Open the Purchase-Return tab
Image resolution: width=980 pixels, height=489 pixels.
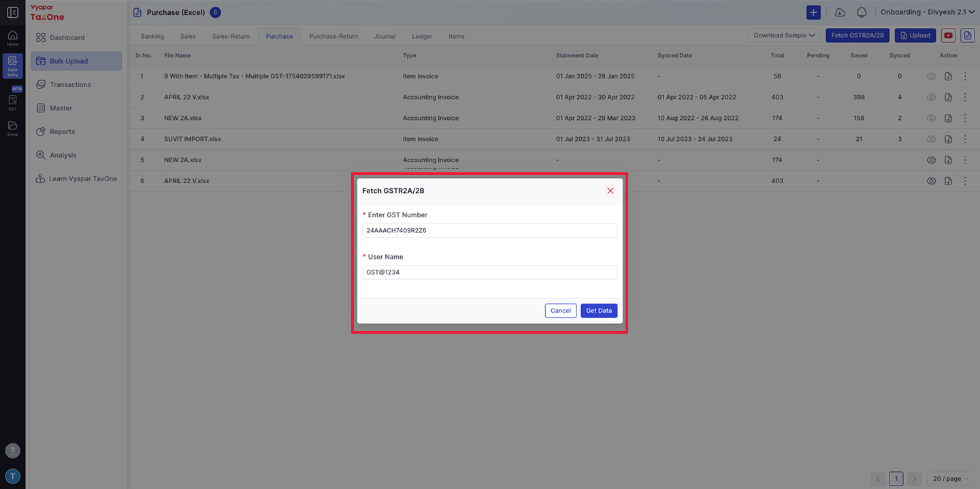[x=333, y=36]
